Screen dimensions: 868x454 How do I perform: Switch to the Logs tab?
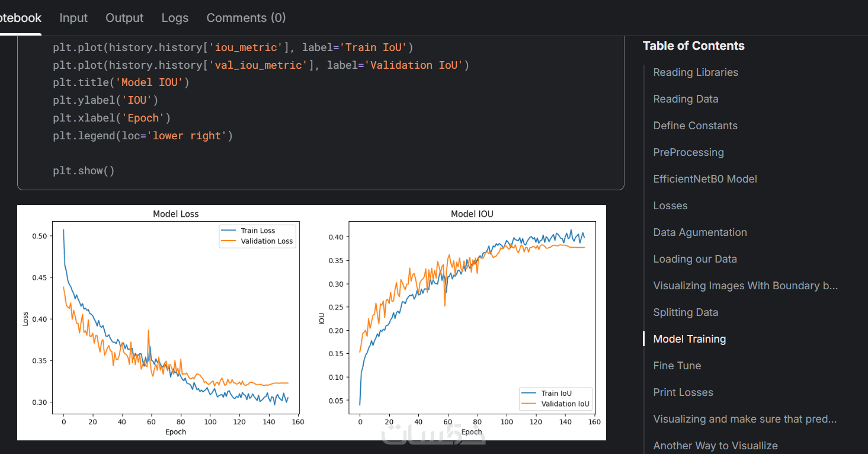(x=175, y=18)
